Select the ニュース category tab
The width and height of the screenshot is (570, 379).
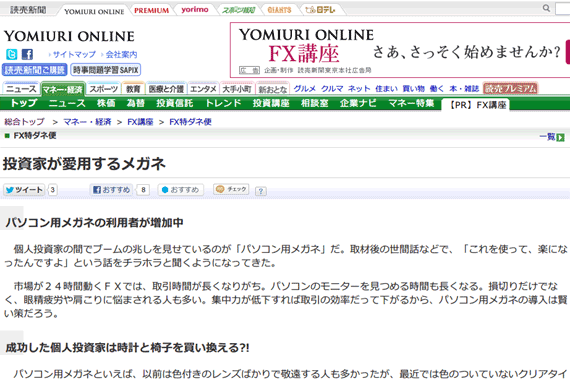coord(21,89)
